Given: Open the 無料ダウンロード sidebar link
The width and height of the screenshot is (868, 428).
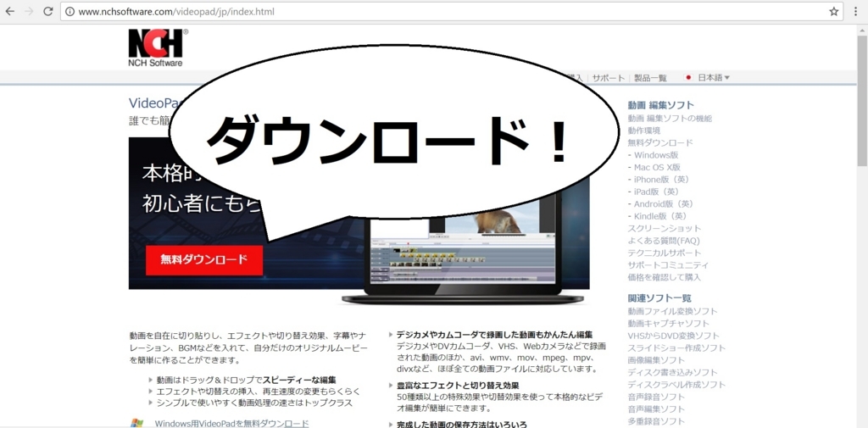Looking at the screenshot, I should point(660,143).
